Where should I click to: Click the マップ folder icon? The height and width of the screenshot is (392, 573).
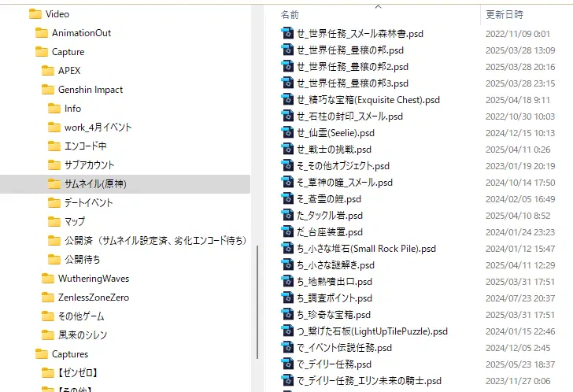[54, 221]
